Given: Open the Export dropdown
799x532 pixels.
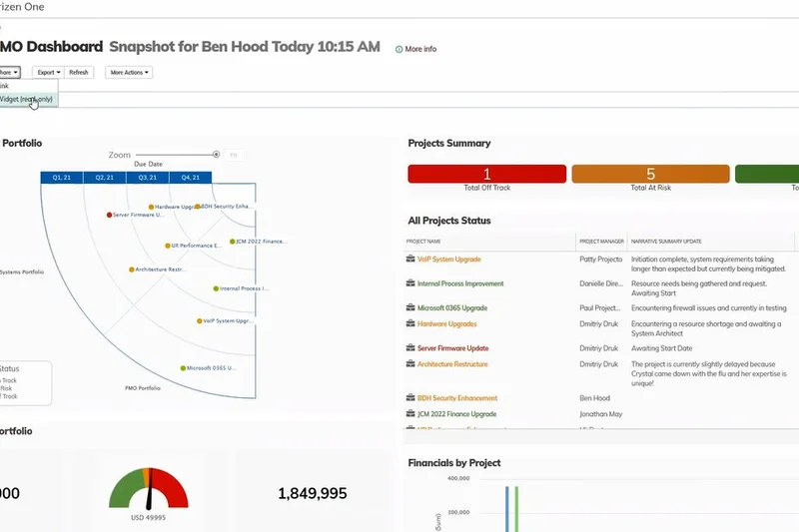Looking at the screenshot, I should pyautogui.click(x=47, y=73).
